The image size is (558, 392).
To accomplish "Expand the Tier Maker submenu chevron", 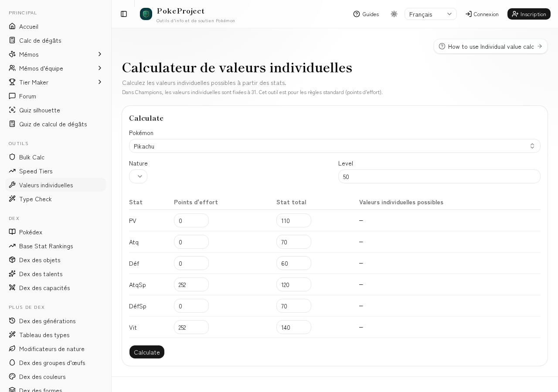I will (x=100, y=82).
